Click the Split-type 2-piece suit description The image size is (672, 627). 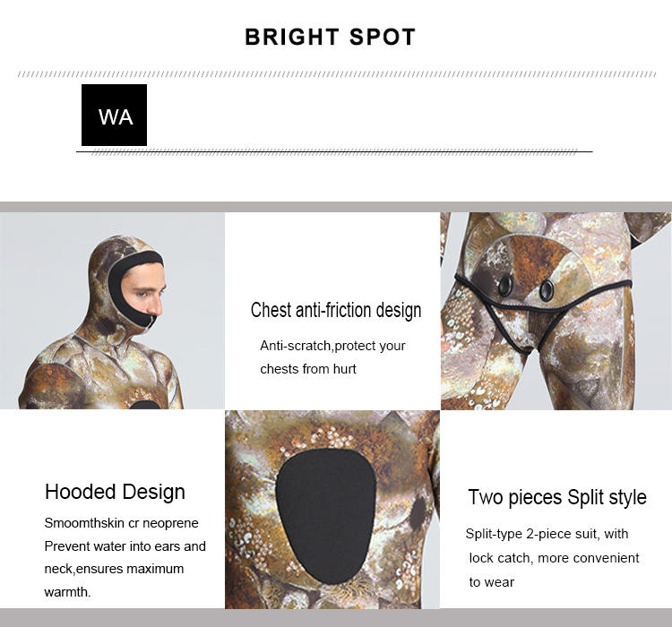(547, 534)
